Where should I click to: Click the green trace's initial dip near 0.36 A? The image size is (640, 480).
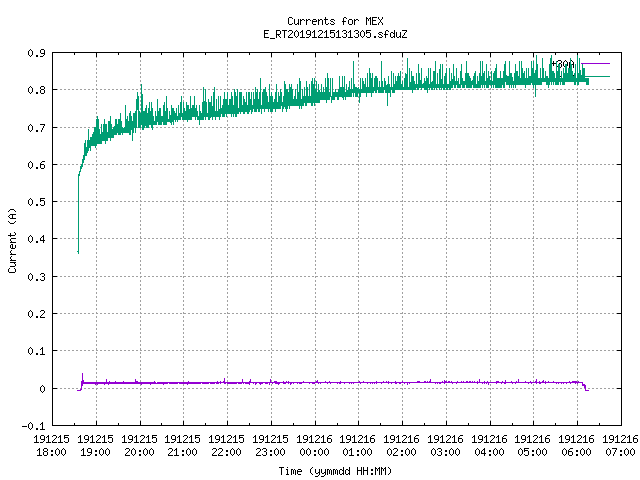pyautogui.click(x=78, y=250)
